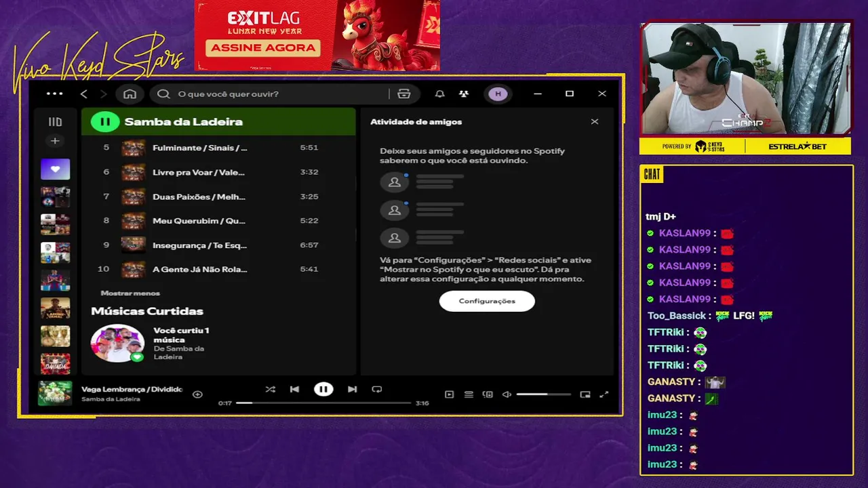Toggle the Friend Activity icon
868x488 pixels.
[x=463, y=94]
